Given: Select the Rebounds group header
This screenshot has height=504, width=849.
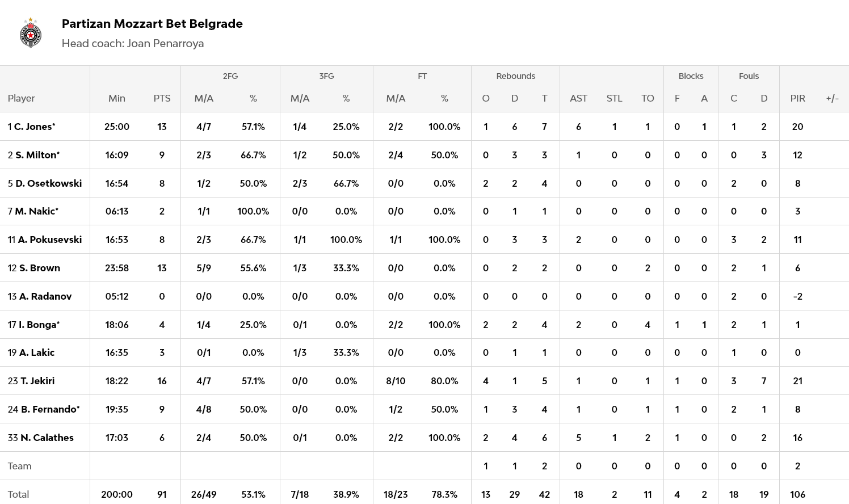Looking at the screenshot, I should (515, 76).
